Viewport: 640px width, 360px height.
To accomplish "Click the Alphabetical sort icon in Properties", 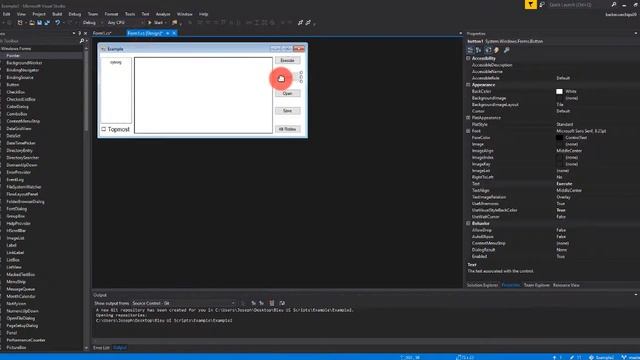I will 478,50.
